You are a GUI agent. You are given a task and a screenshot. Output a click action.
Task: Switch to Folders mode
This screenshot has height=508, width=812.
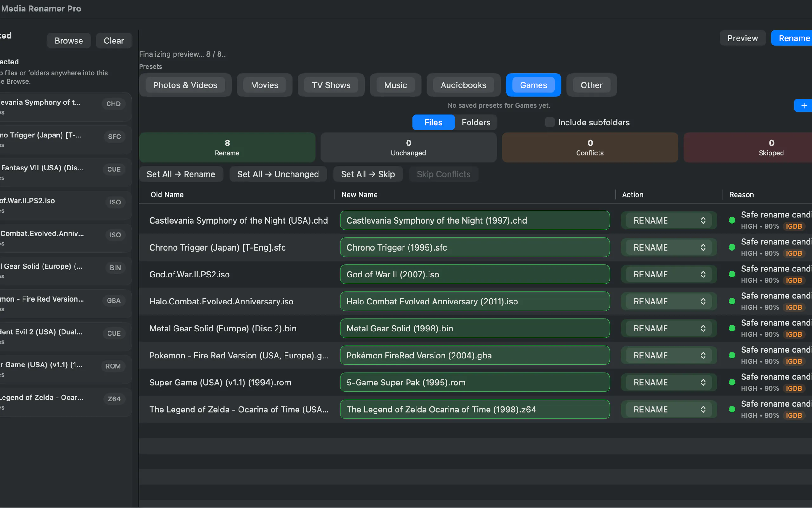point(476,122)
